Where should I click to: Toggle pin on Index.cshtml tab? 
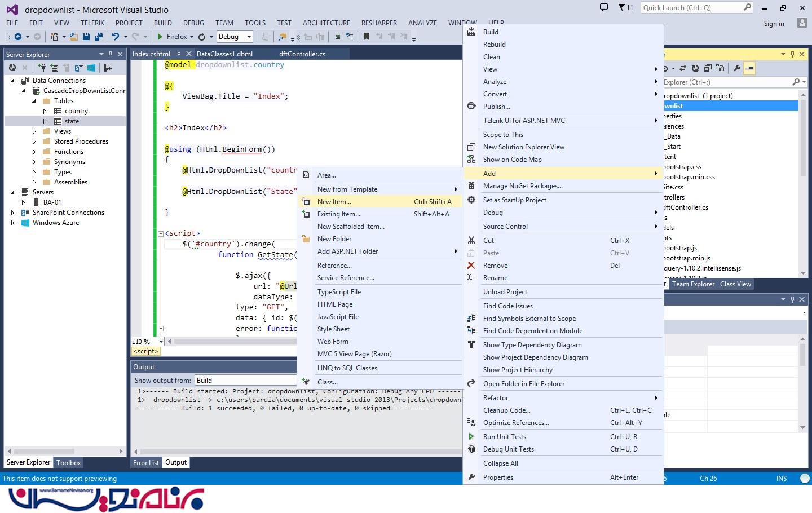pyautogui.click(x=179, y=54)
